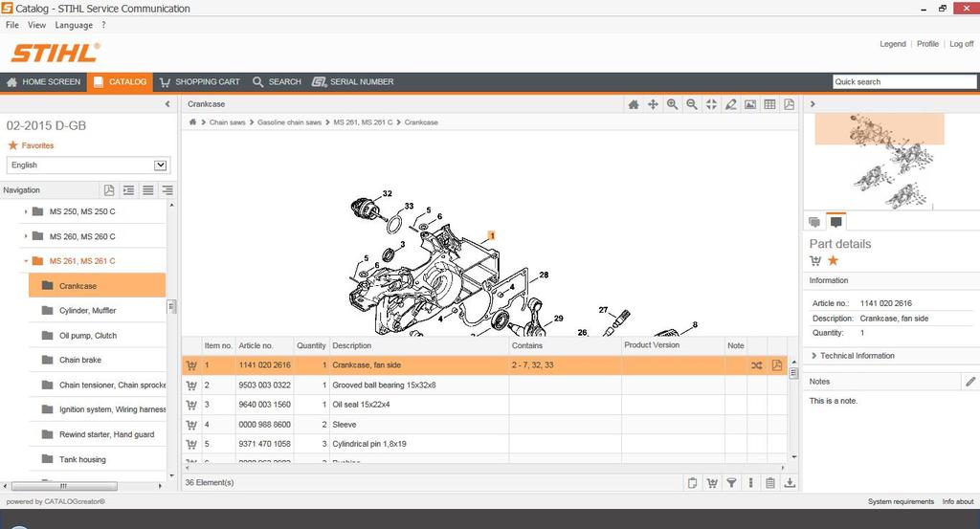Image resolution: width=980 pixels, height=529 pixels.
Task: Go to the HOME SCREEN tab
Action: (x=44, y=82)
